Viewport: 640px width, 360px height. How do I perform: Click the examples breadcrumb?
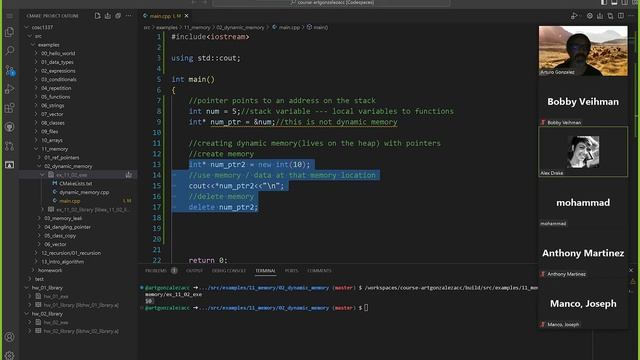point(167,27)
